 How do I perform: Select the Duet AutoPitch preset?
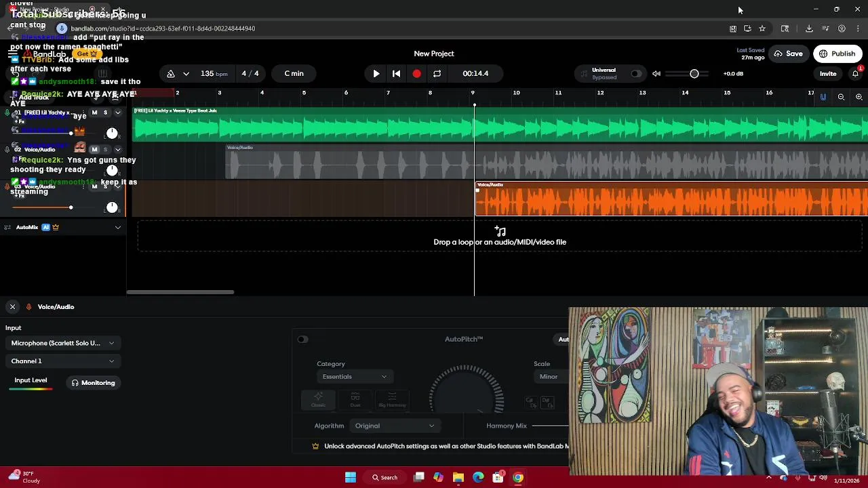coord(355,400)
